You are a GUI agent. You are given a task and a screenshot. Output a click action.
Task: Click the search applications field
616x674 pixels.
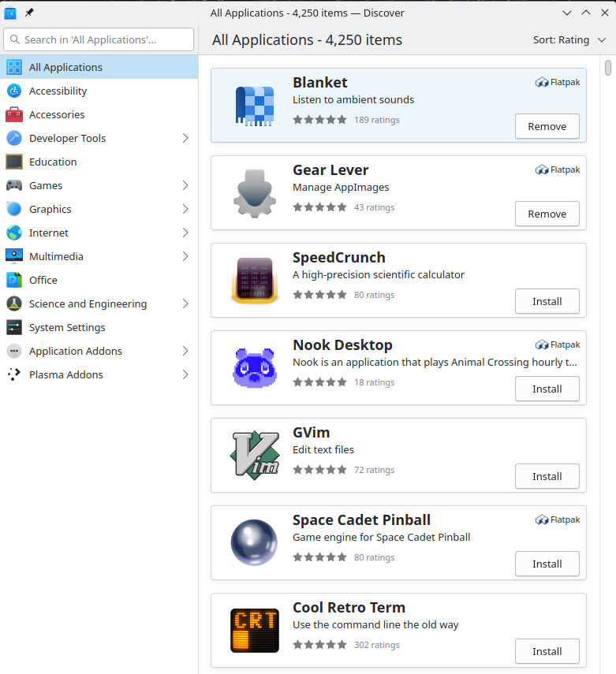point(99,39)
